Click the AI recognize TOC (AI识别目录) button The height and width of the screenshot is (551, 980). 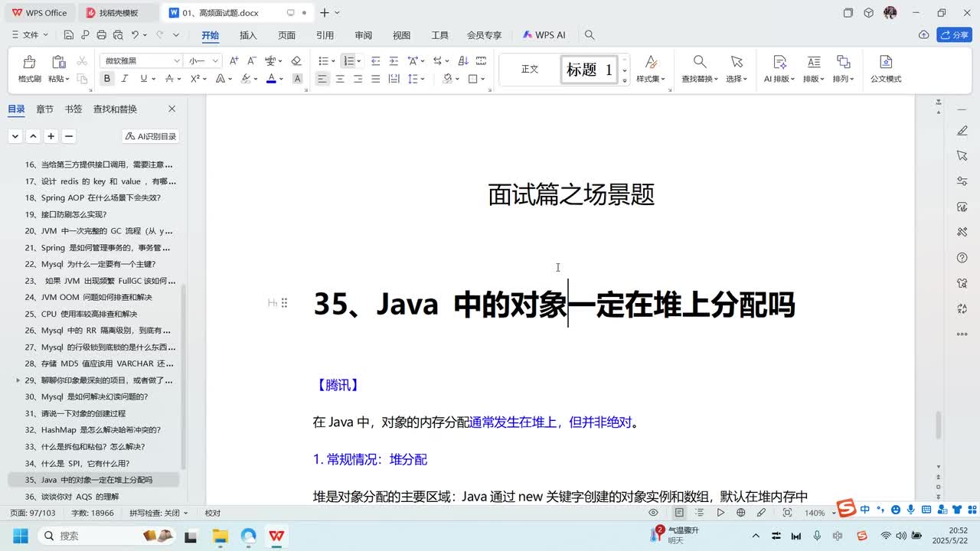[151, 136]
